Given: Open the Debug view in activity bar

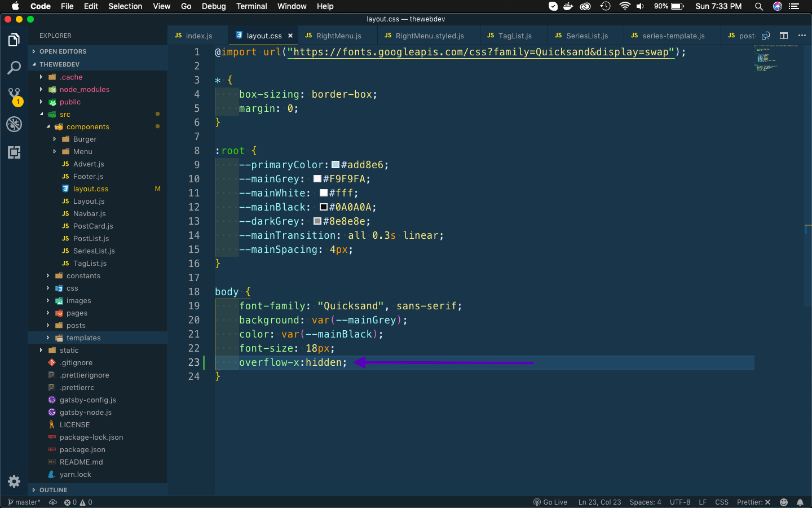Looking at the screenshot, I should coord(14,124).
